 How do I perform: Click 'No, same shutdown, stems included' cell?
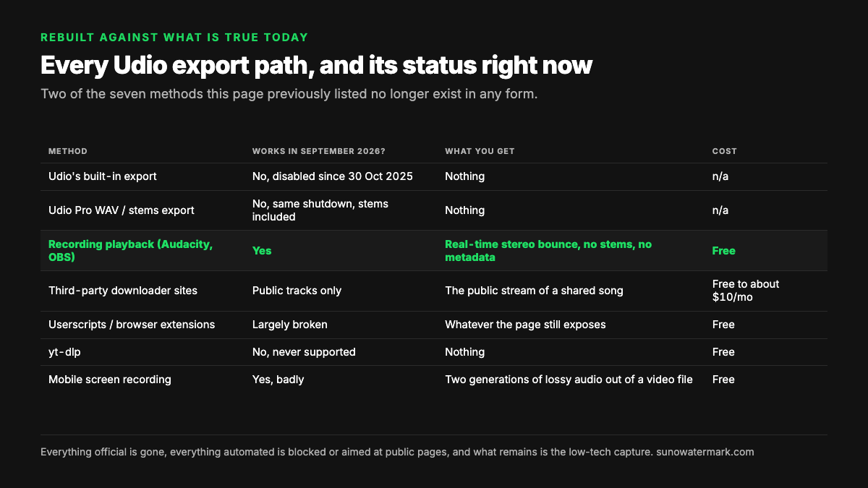[x=320, y=210]
